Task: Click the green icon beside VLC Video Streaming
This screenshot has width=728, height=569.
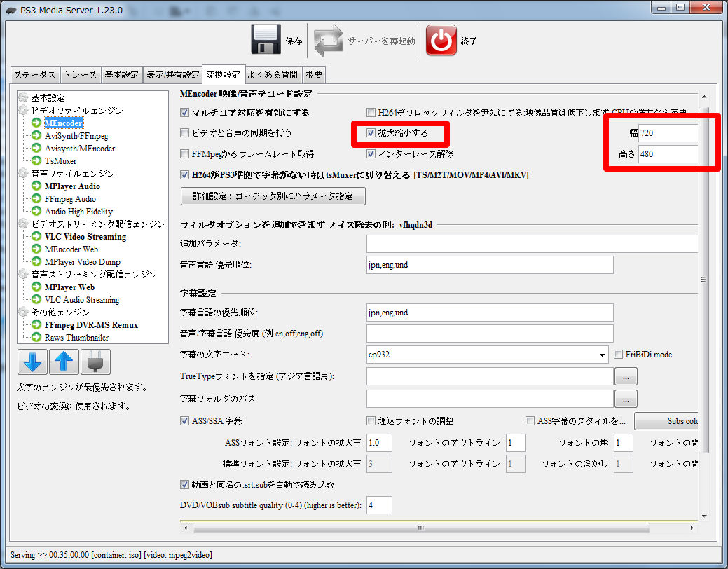Action: point(36,236)
